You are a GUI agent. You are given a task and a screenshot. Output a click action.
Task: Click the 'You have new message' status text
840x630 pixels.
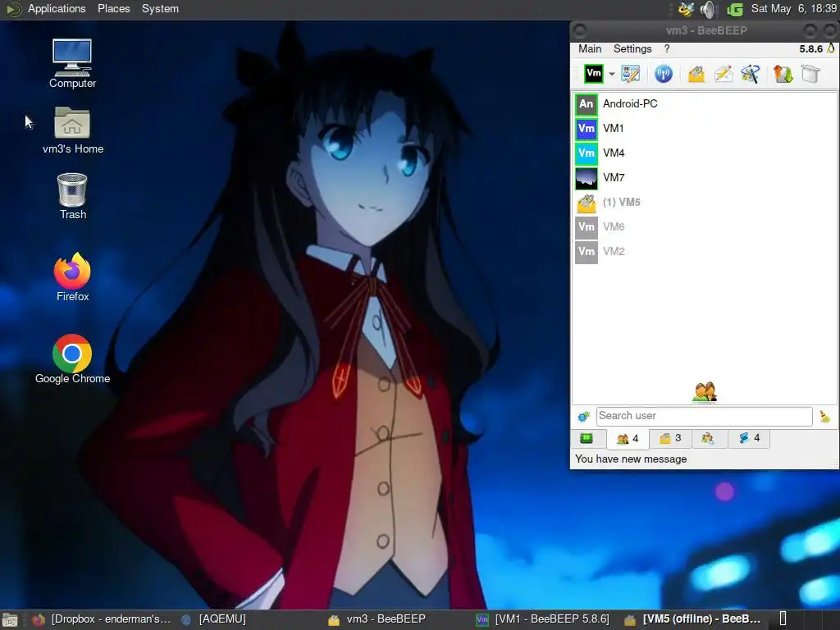point(631,459)
